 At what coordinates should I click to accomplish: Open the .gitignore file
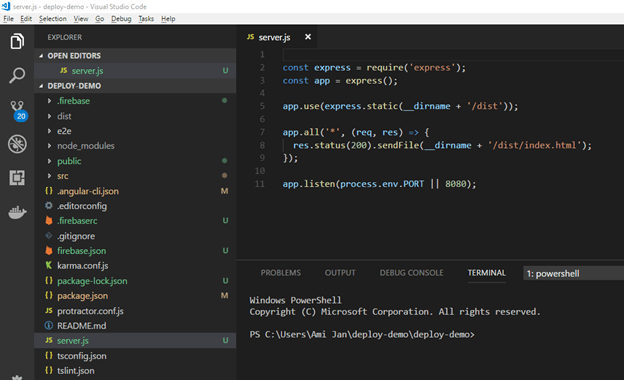[135, 236]
